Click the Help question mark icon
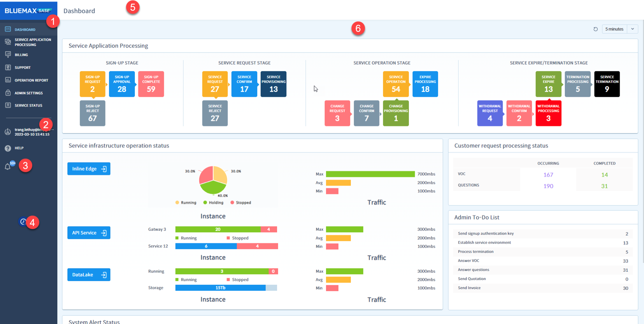Image resolution: width=644 pixels, height=324 pixels. (x=8, y=148)
